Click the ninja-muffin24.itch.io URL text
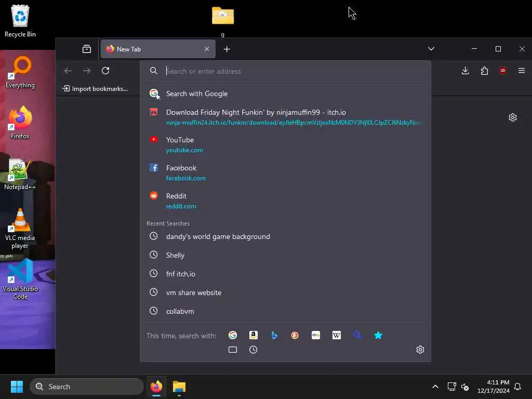 (292, 123)
